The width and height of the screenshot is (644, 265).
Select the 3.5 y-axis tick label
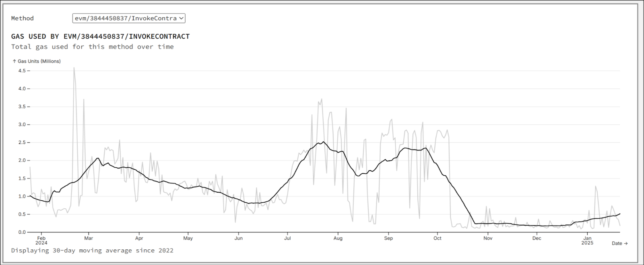coord(22,107)
